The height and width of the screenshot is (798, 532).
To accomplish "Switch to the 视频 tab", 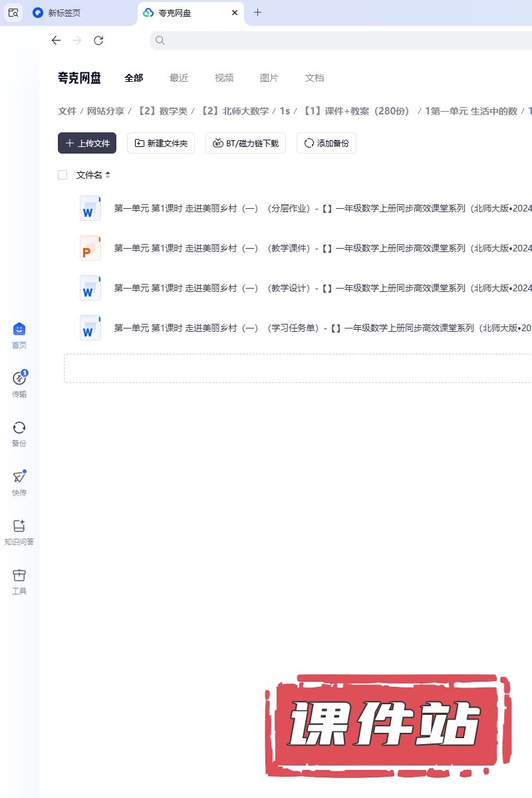I will (224, 78).
